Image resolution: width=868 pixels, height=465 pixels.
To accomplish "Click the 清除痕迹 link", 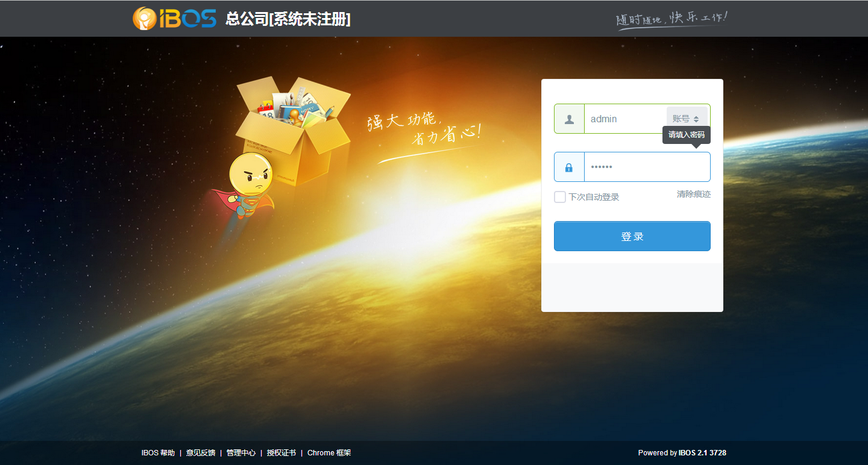I will click(x=694, y=194).
